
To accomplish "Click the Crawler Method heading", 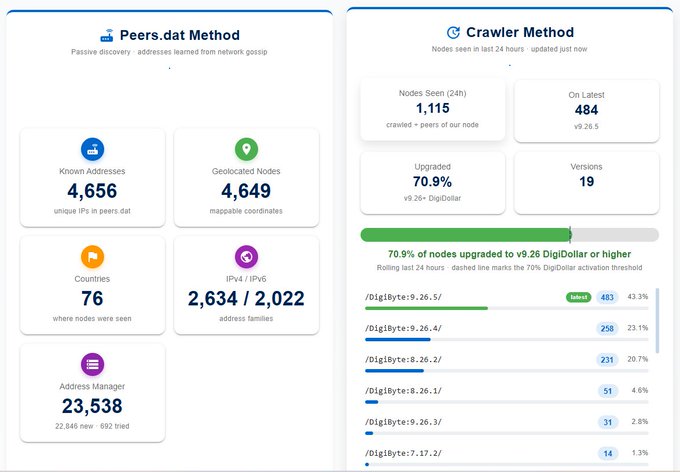I will pyautogui.click(x=520, y=33).
